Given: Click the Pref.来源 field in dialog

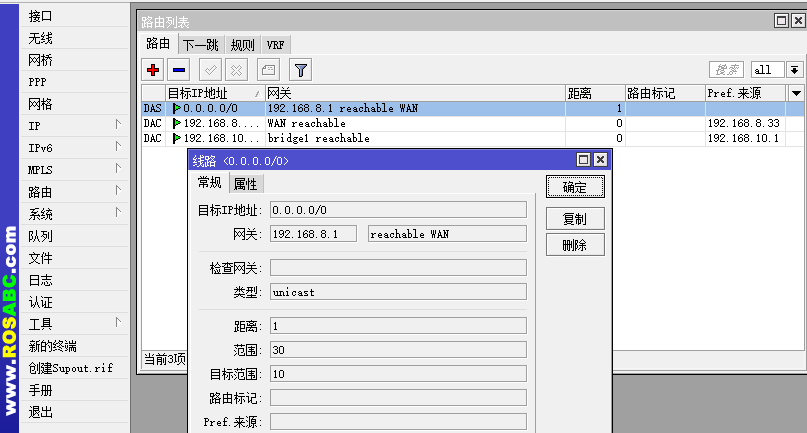Looking at the screenshot, I should 398,422.
